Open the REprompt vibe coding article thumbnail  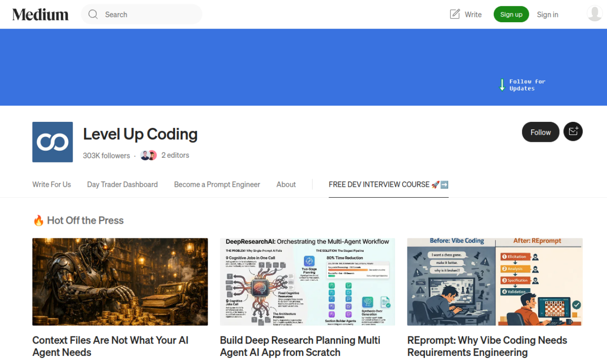tap(495, 282)
